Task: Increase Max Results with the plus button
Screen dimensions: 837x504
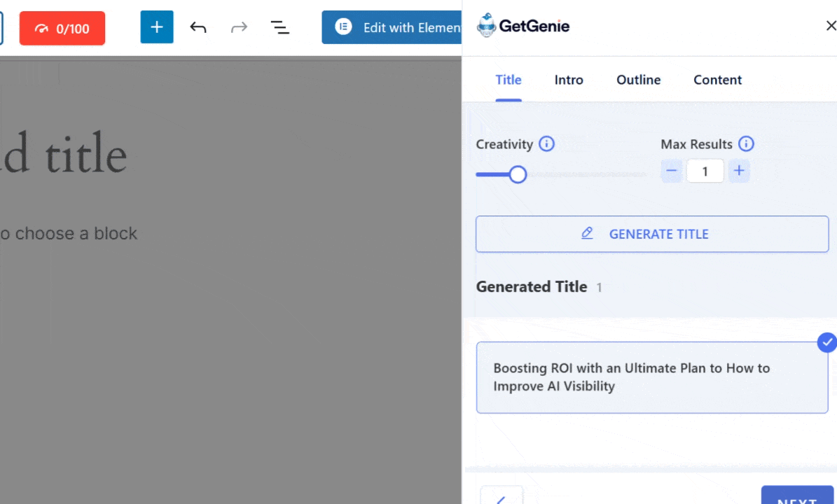Action: pos(739,170)
